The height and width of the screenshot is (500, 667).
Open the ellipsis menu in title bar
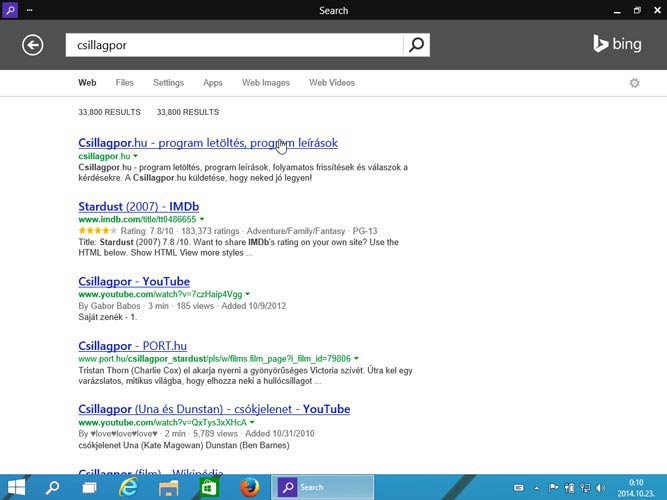click(x=29, y=10)
